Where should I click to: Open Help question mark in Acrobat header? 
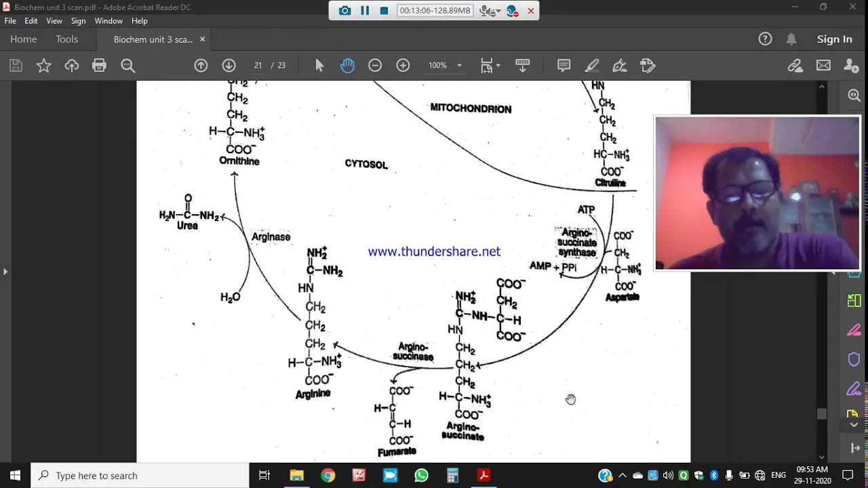tap(765, 39)
